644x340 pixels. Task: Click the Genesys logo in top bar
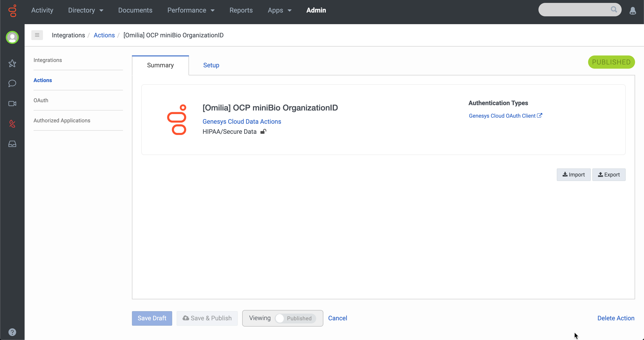12,11
